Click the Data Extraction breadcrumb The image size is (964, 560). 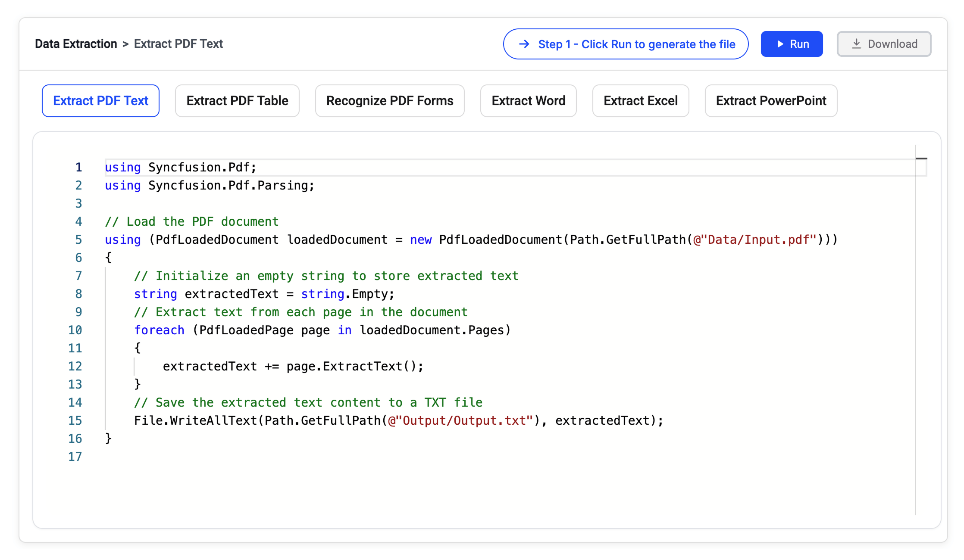76,44
